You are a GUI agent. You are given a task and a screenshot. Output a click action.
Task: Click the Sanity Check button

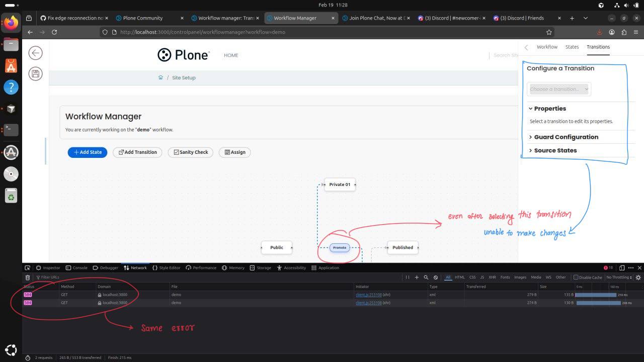pos(190,152)
